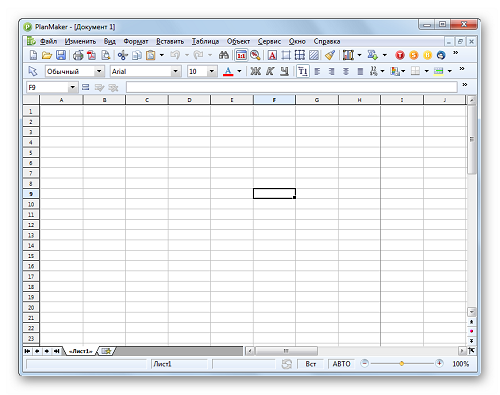Apply hatched shading pattern icon
The width and height of the screenshot is (500, 395).
pos(314,55)
